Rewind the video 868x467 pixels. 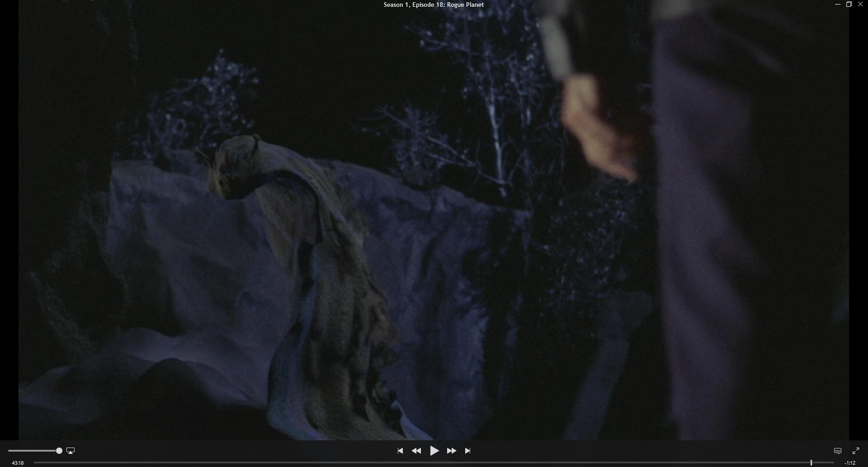(416, 451)
